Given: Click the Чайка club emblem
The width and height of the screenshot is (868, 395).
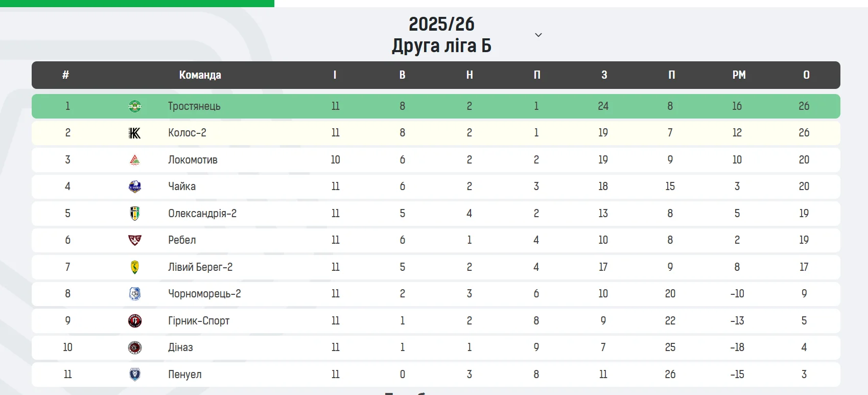Looking at the screenshot, I should 135,187.
